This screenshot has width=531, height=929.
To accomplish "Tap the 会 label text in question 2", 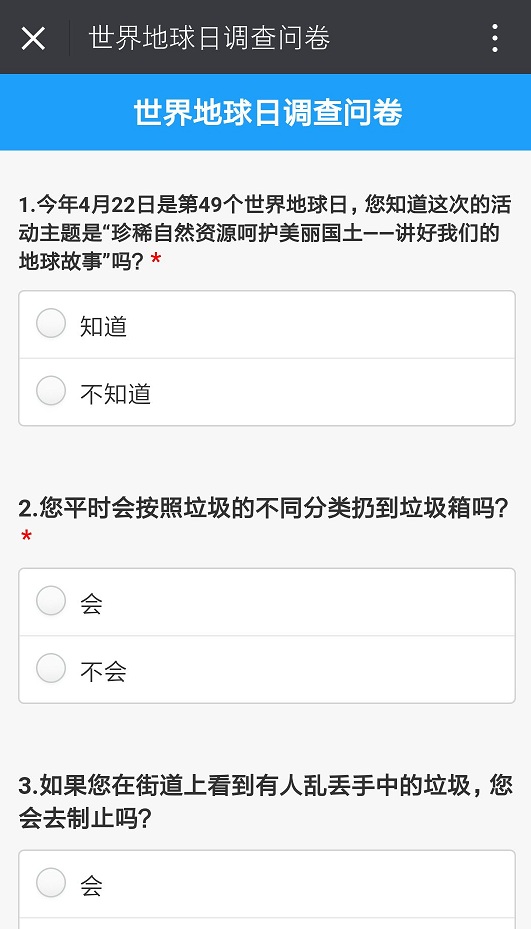I will click(91, 604).
